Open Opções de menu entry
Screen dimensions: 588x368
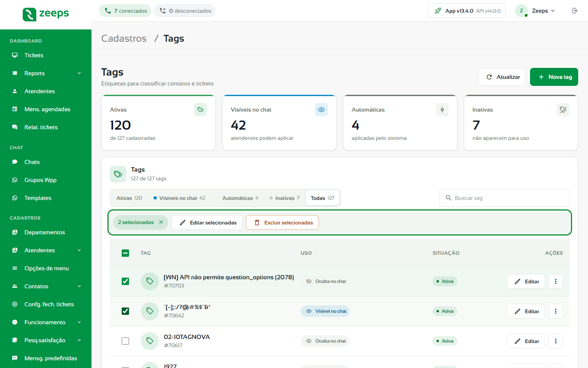[46, 268]
